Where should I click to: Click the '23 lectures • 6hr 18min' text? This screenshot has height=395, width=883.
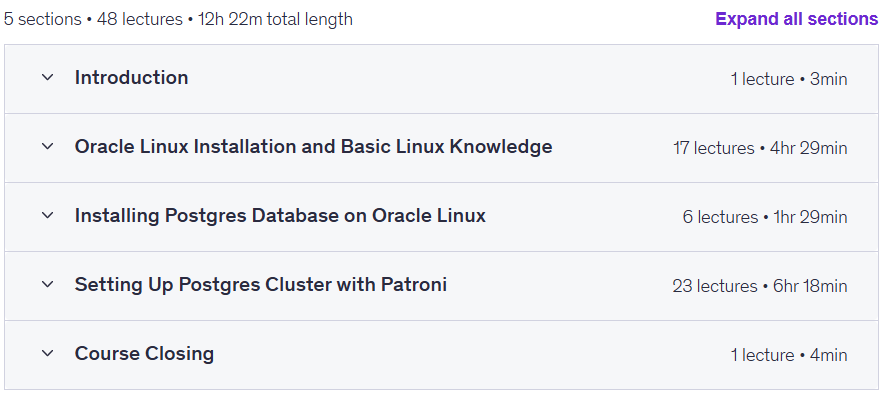pyautogui.click(x=760, y=286)
